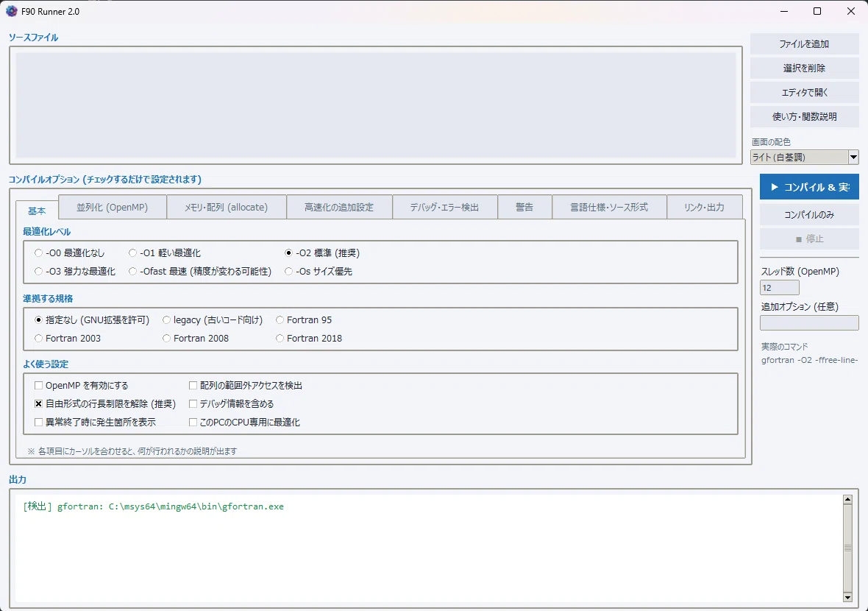The width and height of the screenshot is (868, 611).
Task: Click output panel scrollbar down arrow
Action: pos(847,597)
